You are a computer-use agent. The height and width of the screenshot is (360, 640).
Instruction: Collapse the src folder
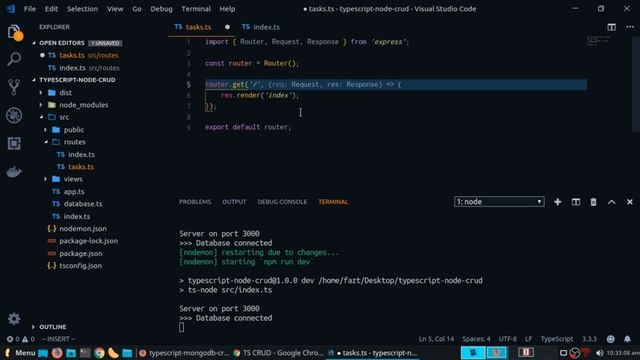click(x=41, y=117)
